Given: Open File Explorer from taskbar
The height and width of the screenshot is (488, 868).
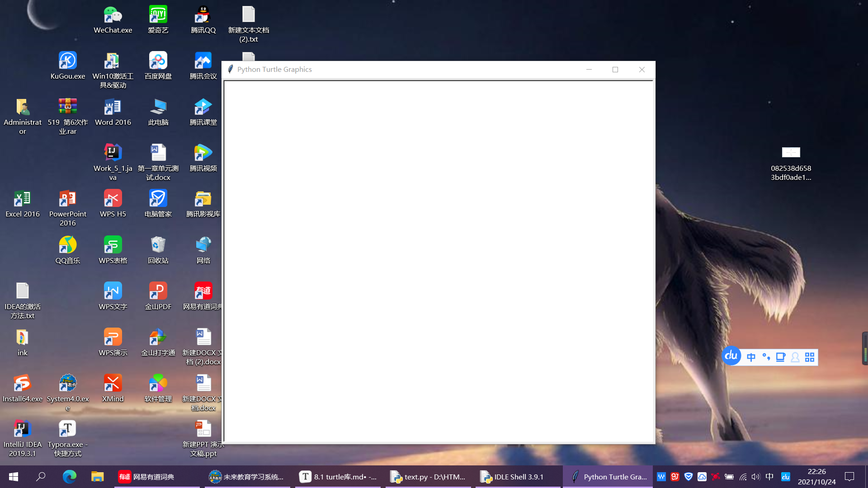Looking at the screenshot, I should (97, 477).
